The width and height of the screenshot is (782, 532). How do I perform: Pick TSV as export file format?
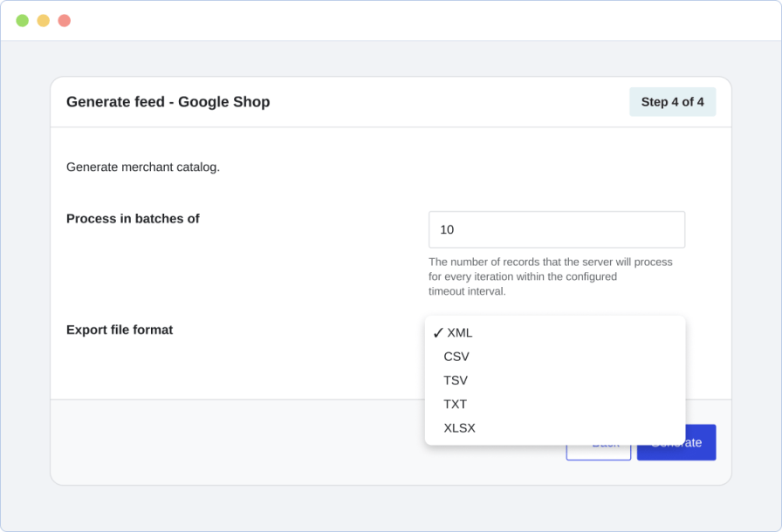(x=555, y=380)
